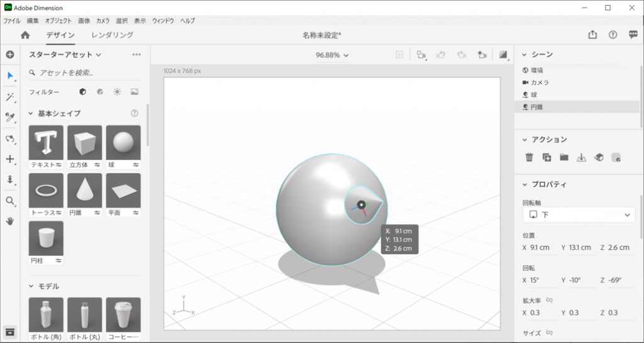Choose the Hand tool in the toolbar
644x343 pixels.
[10, 222]
